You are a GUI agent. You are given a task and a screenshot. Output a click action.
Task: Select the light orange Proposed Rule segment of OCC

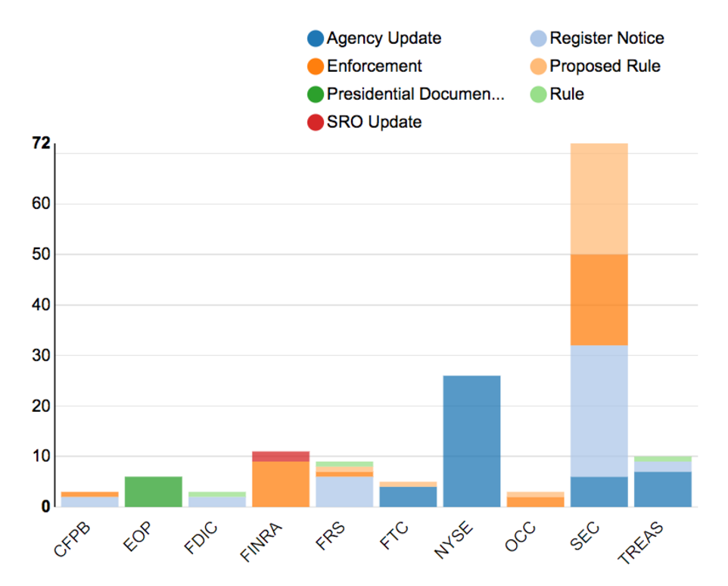[x=535, y=494]
